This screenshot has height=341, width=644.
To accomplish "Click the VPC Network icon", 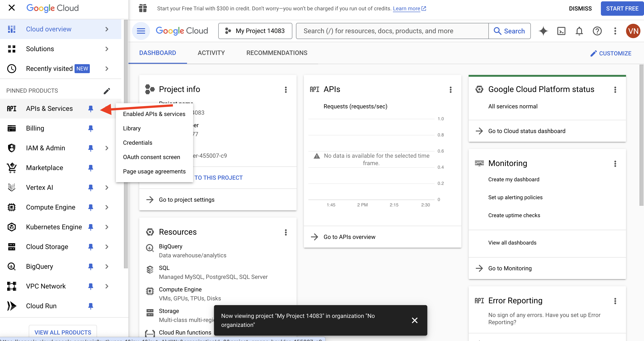I will (x=11, y=286).
